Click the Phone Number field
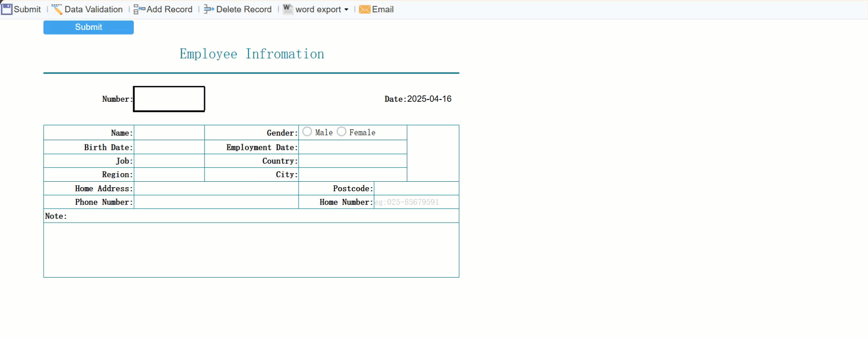868x338 pixels. coord(216,202)
